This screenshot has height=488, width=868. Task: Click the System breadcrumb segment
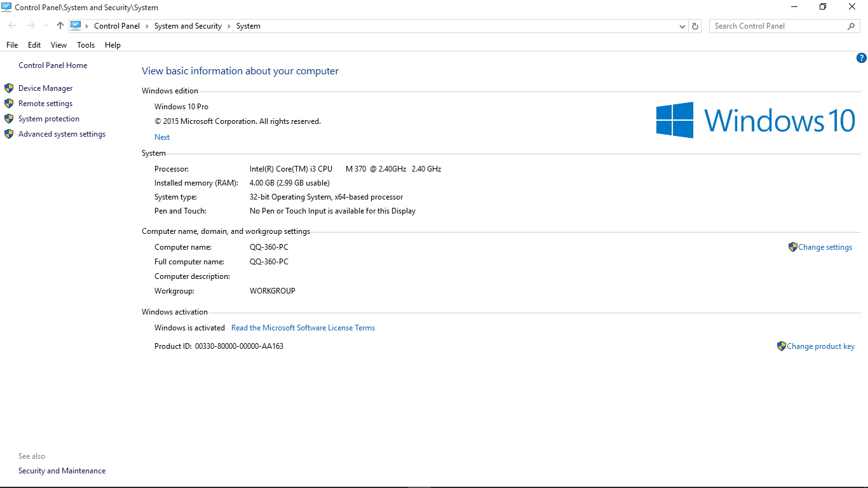pyautogui.click(x=248, y=26)
